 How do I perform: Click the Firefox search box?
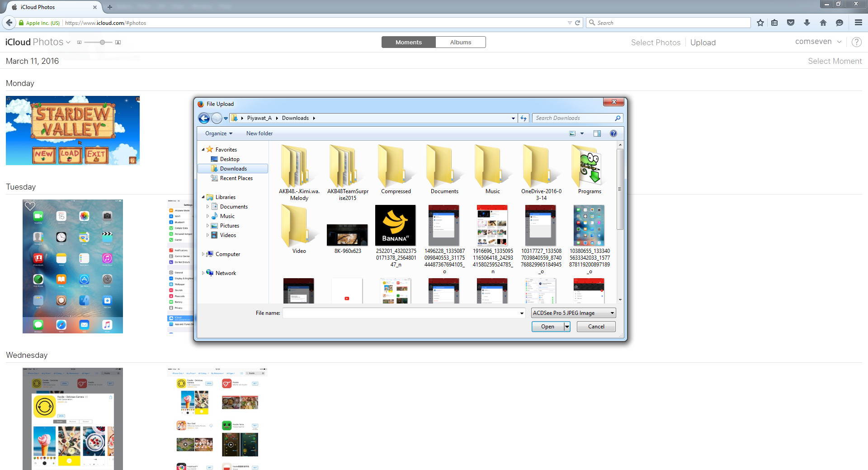[668, 23]
